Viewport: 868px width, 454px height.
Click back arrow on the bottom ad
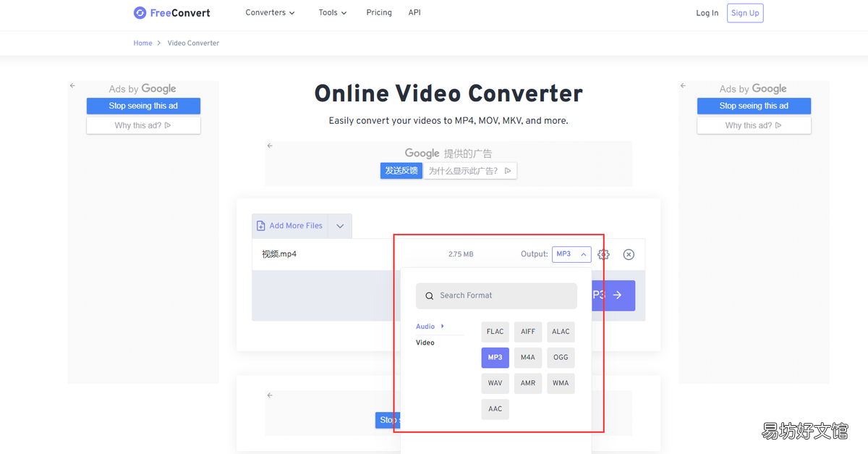[x=270, y=395]
